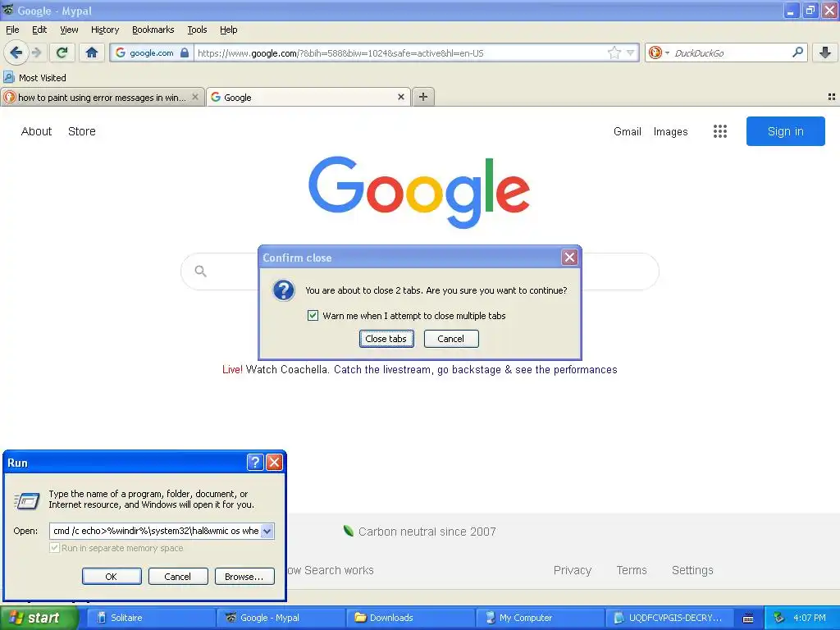Close the Confirm close dialog with X

click(x=569, y=258)
